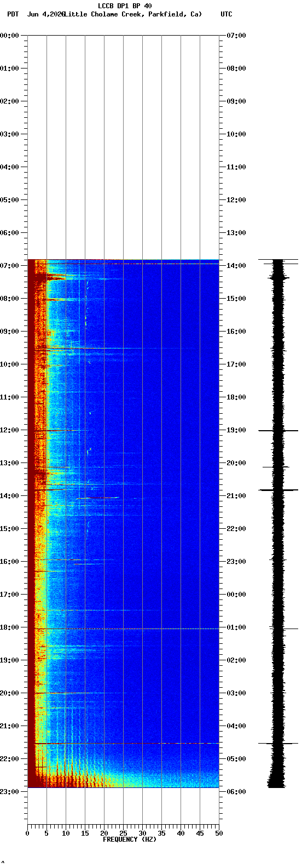Image resolution: width=302 pixels, height=868 pixels.
Task: Click the '03:00' label on the PDT axis
Action: [x=10, y=134]
